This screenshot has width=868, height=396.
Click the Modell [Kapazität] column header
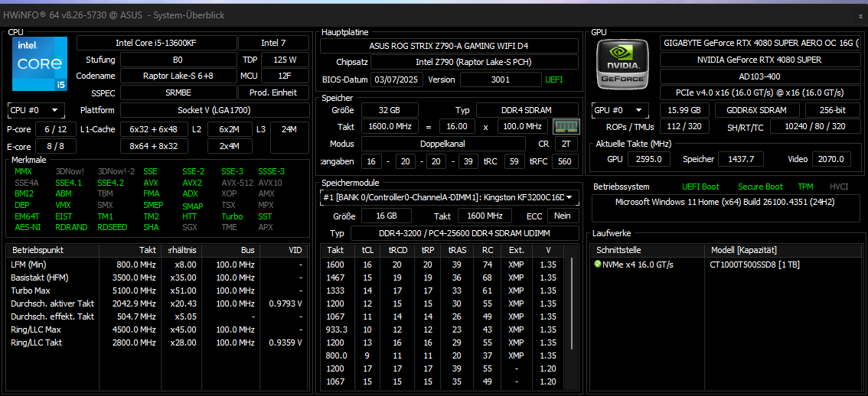click(x=783, y=251)
